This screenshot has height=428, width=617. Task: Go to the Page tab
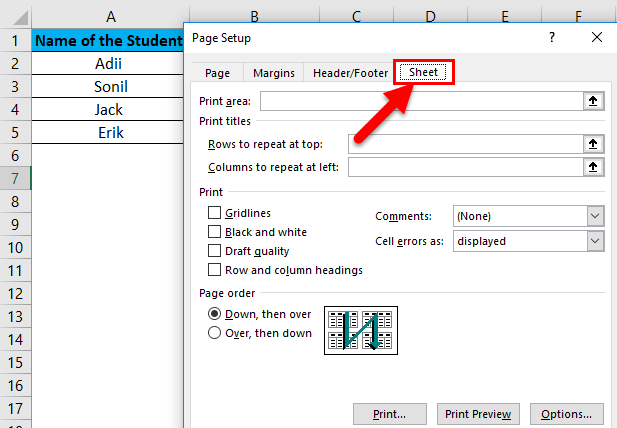[217, 73]
